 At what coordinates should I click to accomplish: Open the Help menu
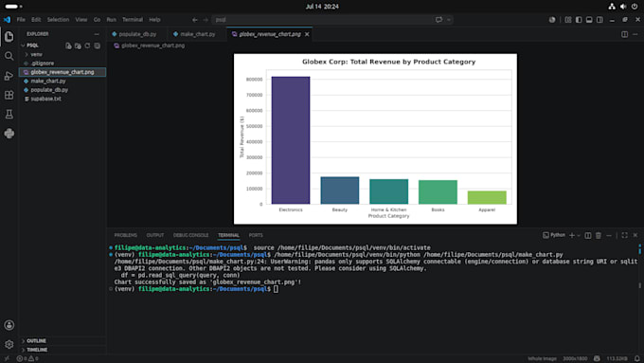(154, 20)
